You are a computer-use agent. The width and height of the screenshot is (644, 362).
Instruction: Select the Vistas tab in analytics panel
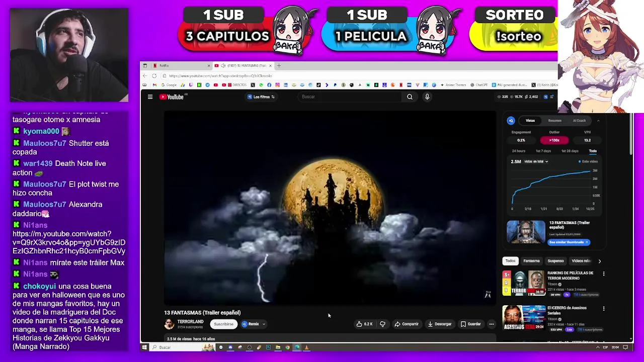point(530,121)
